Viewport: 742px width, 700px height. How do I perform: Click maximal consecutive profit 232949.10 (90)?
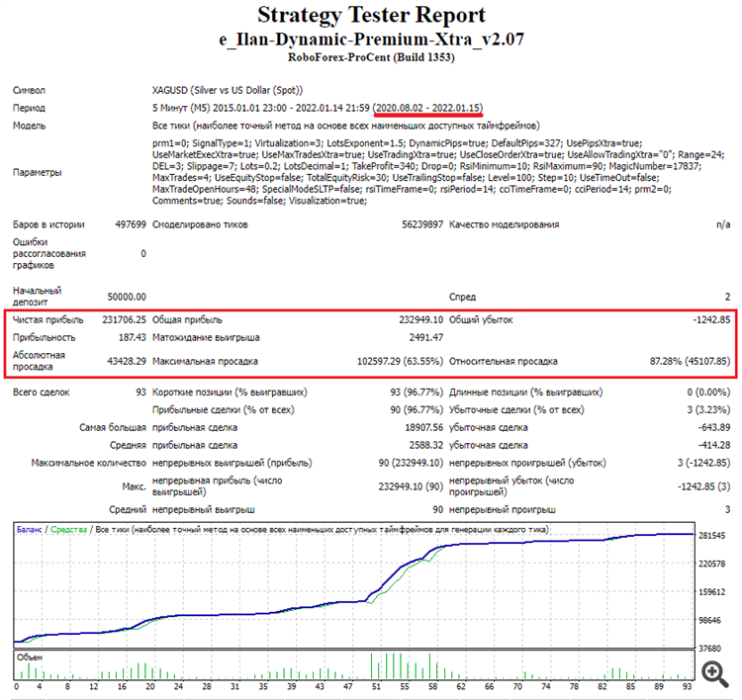pyautogui.click(x=412, y=486)
